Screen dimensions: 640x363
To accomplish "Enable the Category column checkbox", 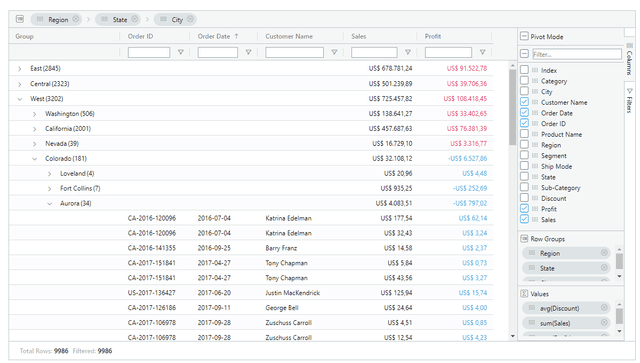I will (524, 80).
